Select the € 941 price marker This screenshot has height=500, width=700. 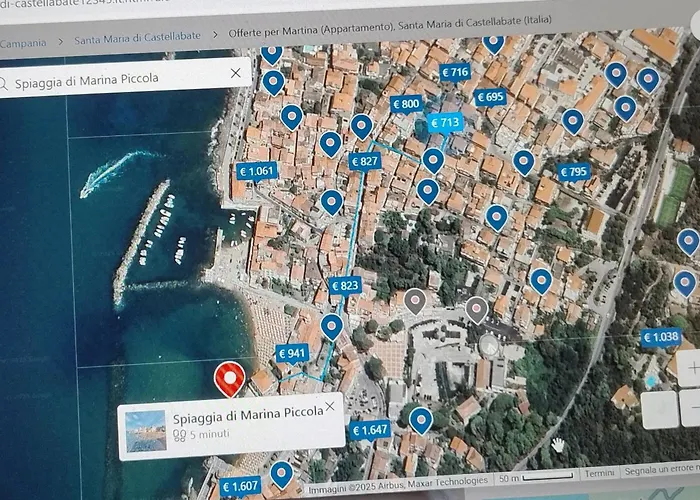click(x=292, y=354)
